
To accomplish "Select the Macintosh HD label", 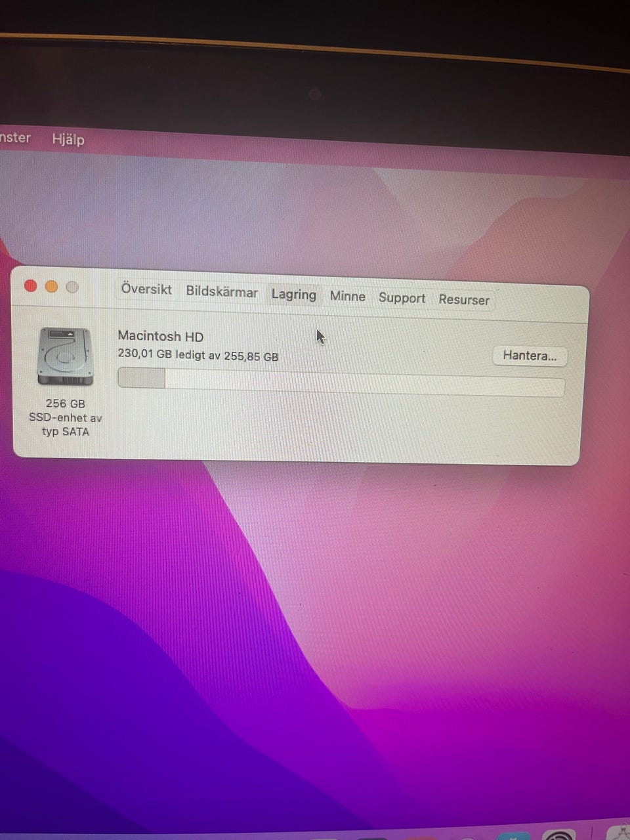I will point(161,336).
